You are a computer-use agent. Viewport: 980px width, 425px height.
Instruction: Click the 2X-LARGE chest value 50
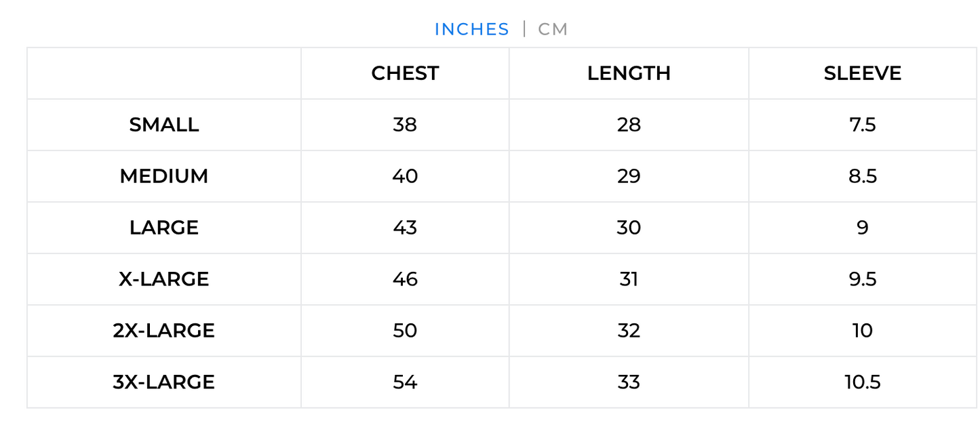click(x=405, y=331)
